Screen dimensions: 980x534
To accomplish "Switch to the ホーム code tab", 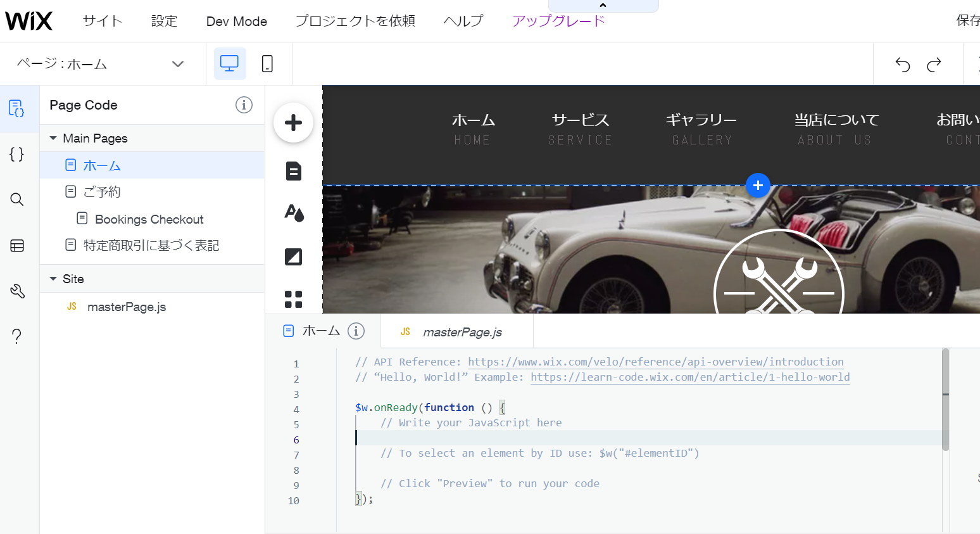I will 321,331.
